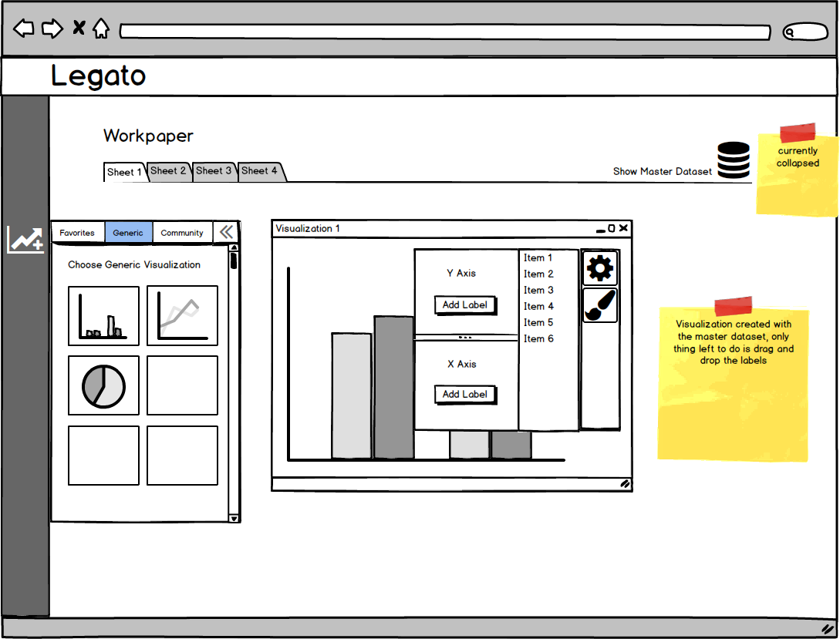The height and width of the screenshot is (639, 840).
Task: Click the Visualization 1 window resize grip
Action: (x=625, y=484)
